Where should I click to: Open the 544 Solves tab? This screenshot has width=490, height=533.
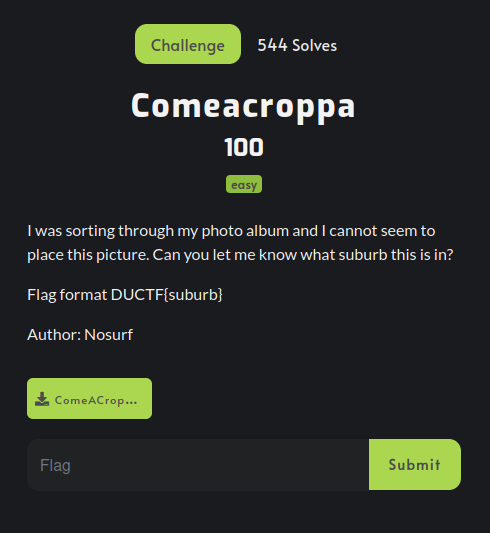pos(297,45)
